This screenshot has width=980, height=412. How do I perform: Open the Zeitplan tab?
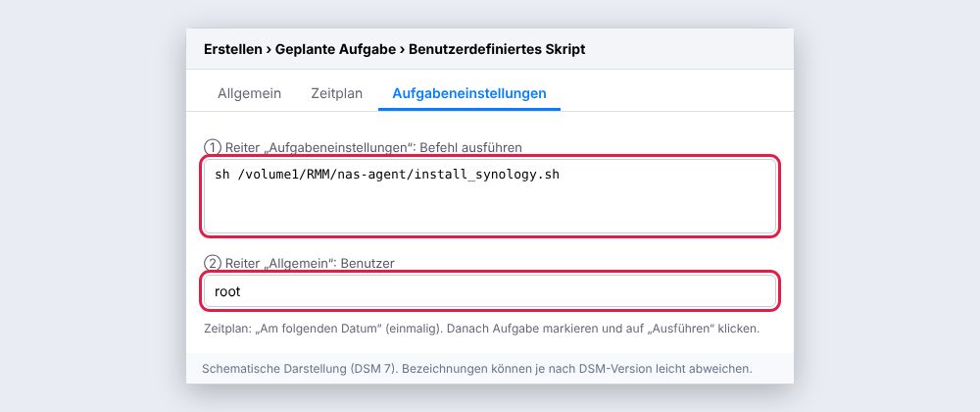coord(337,93)
